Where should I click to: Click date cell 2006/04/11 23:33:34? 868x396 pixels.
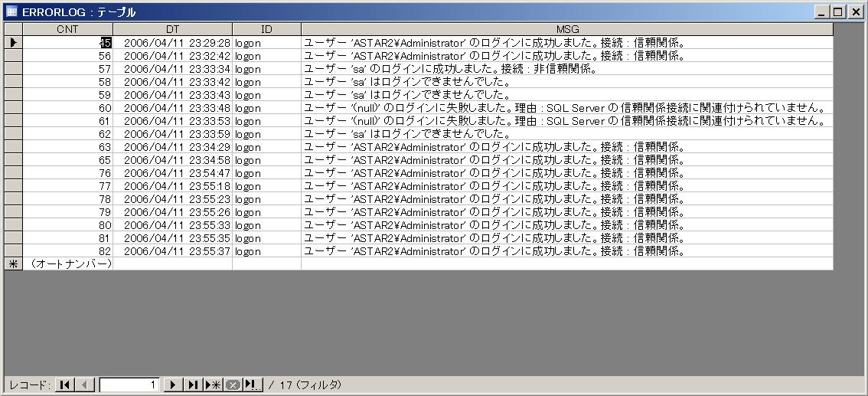(x=173, y=69)
